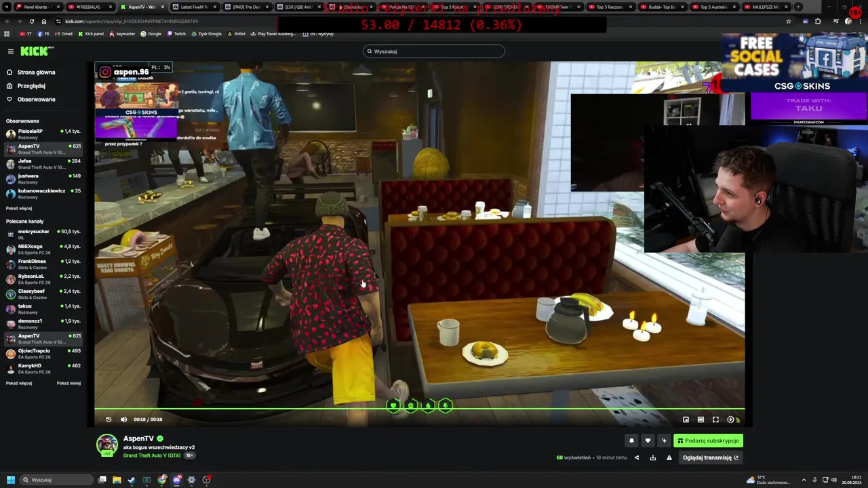Open kubanowaczkiewicz channel in sidebar

coord(43,193)
